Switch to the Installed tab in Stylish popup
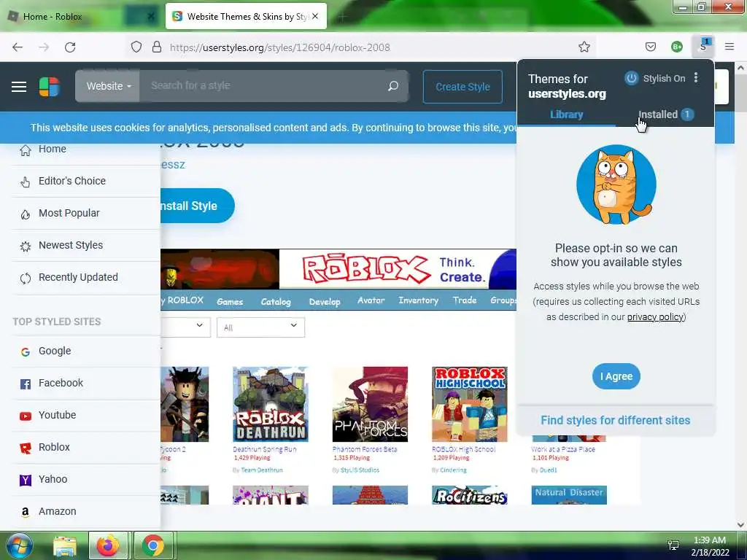The image size is (747, 560). [665, 114]
